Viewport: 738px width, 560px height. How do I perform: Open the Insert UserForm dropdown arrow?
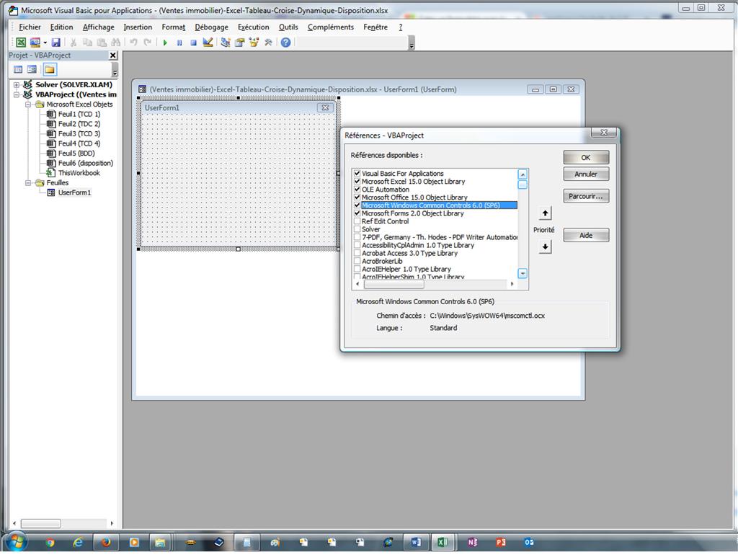coord(45,43)
